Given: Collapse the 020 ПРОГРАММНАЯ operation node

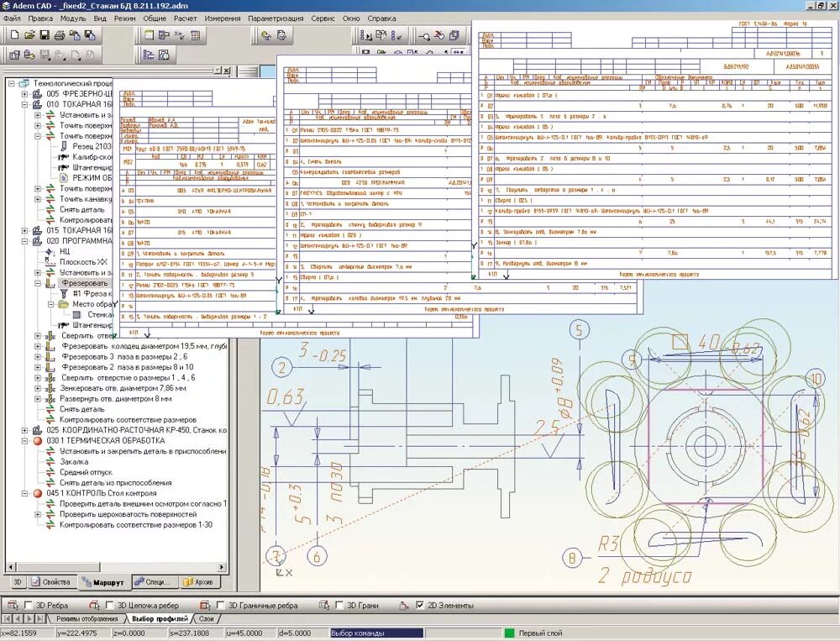Looking at the screenshot, I should [24, 241].
